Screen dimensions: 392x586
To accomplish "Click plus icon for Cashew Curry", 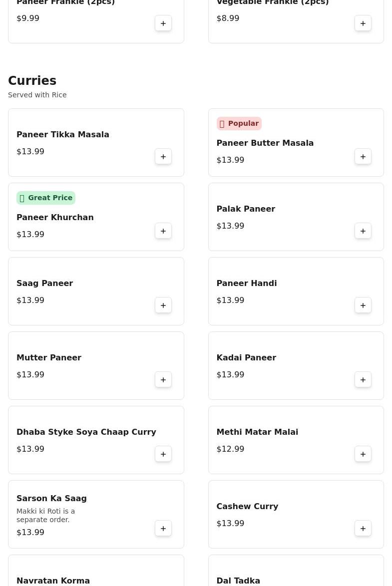I will (x=363, y=529).
